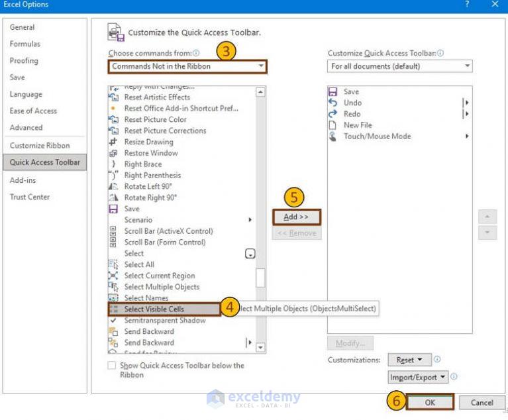Click the Select Multiple Objects icon
This screenshot has height=420, width=508.
click(x=113, y=287)
